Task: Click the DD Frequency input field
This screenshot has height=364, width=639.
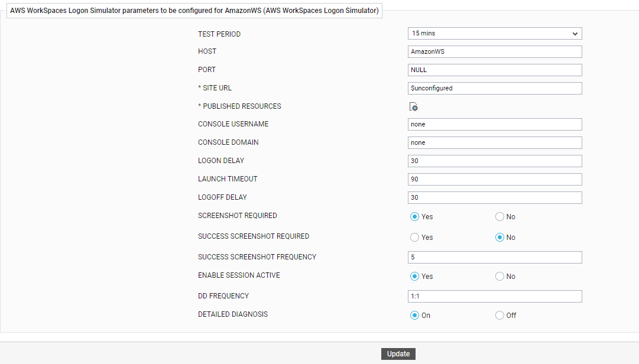Action: click(495, 297)
